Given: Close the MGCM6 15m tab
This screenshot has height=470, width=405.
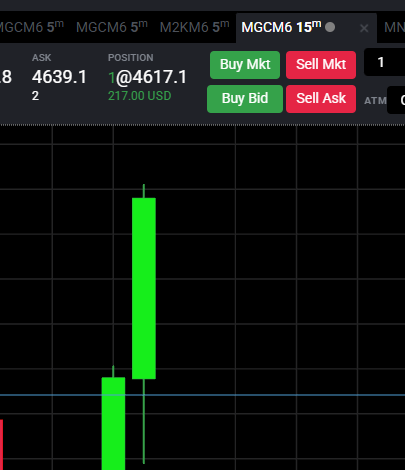Looking at the screenshot, I should pos(364,28).
